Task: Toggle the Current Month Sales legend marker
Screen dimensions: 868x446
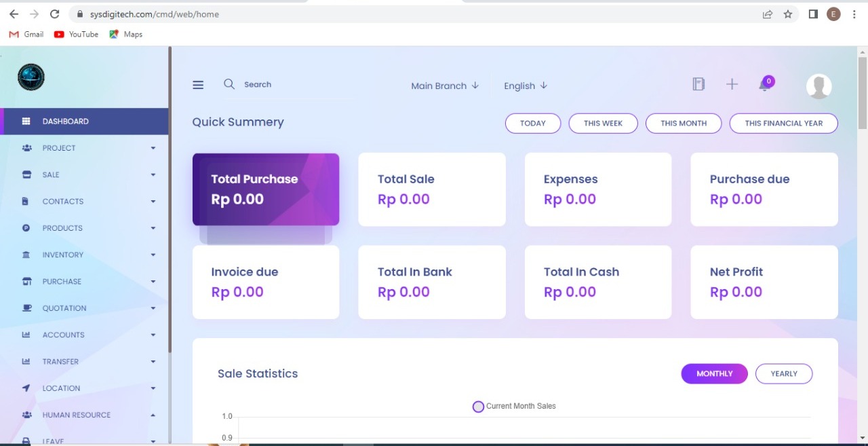Action: [x=478, y=407]
